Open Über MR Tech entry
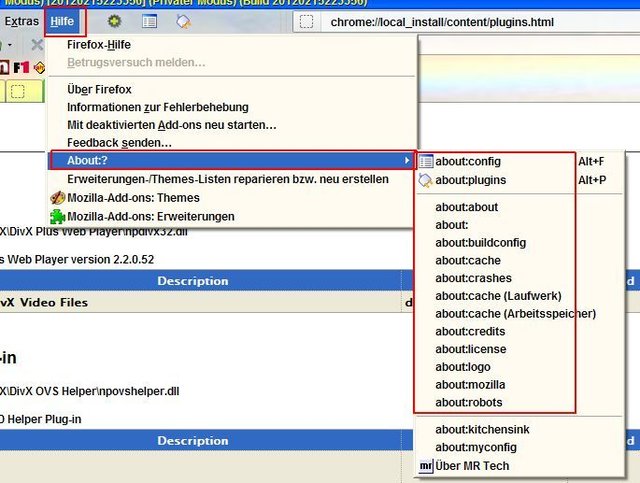Viewport: 640px width, 483px height. coord(519,466)
